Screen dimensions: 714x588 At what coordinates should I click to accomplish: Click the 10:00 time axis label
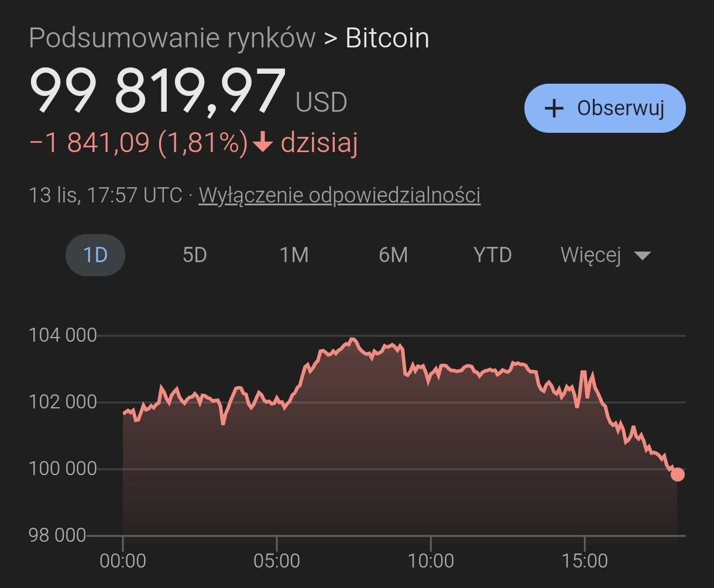coord(430,561)
